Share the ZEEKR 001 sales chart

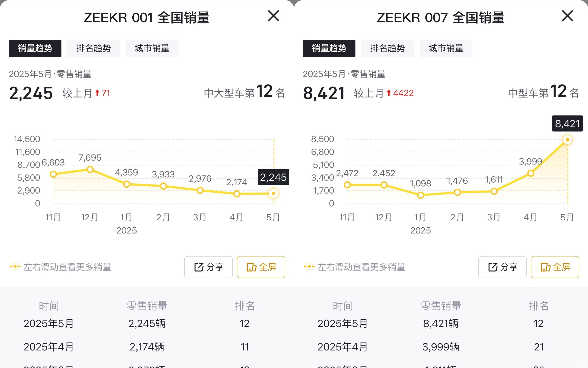(x=208, y=267)
